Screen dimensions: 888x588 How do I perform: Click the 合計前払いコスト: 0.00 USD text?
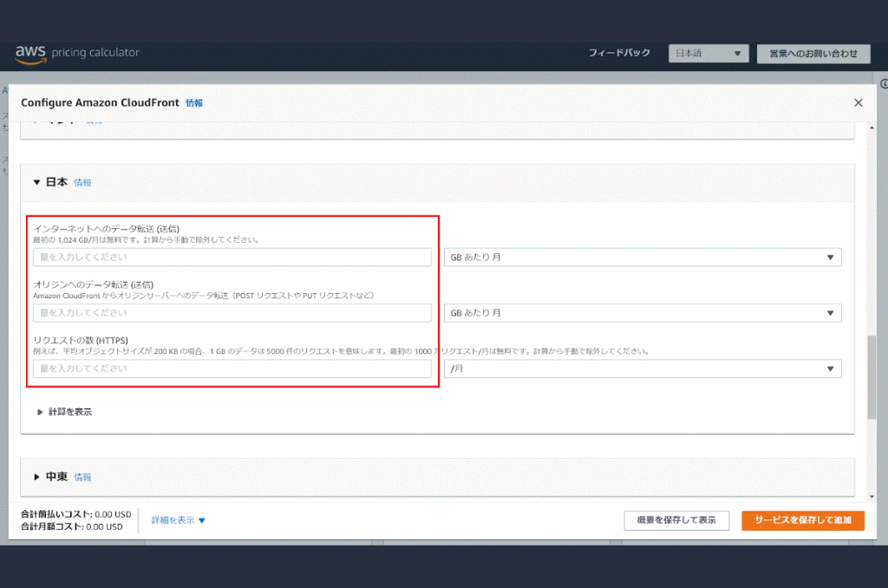[x=76, y=514]
